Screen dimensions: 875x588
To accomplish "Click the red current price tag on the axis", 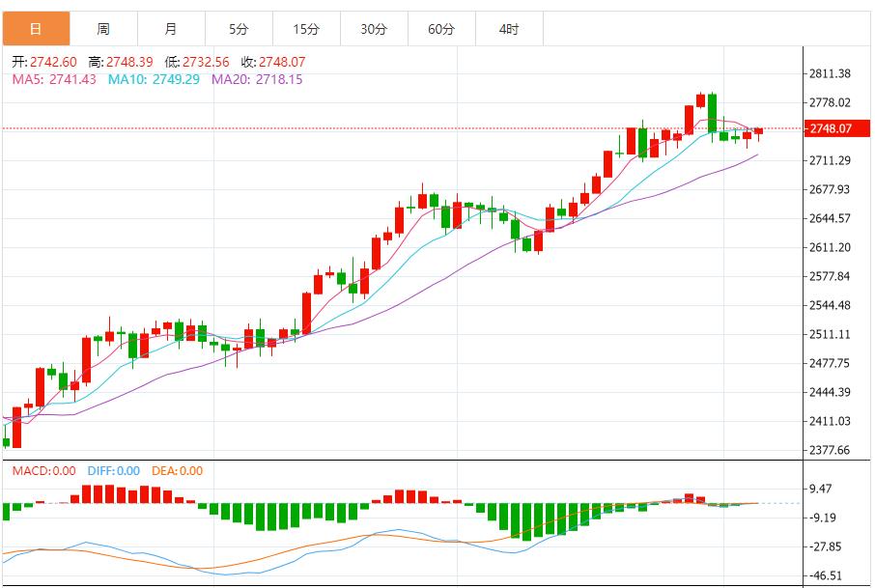I will tap(831, 128).
